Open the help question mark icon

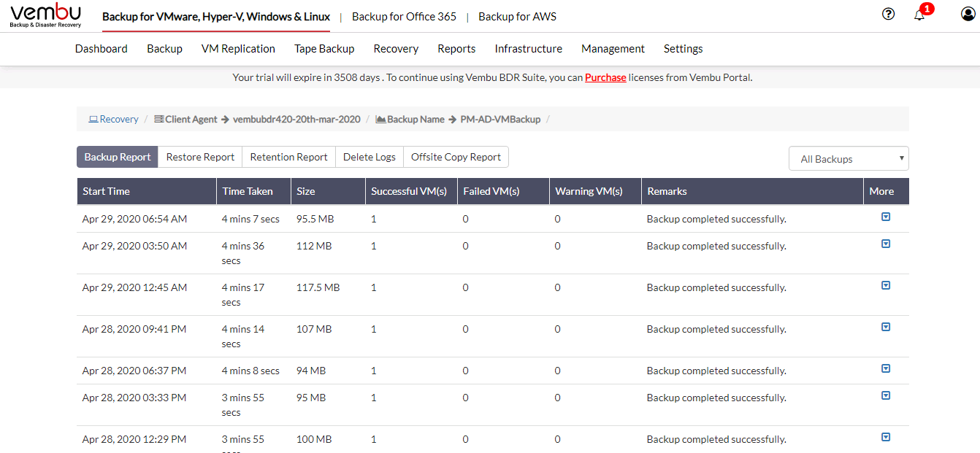coord(888,14)
